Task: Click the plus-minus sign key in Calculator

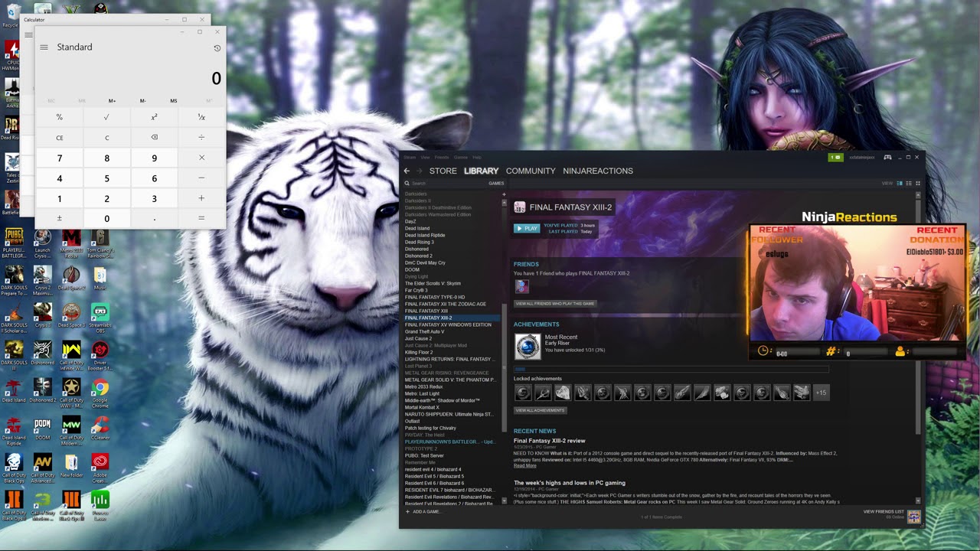Action: [60, 218]
